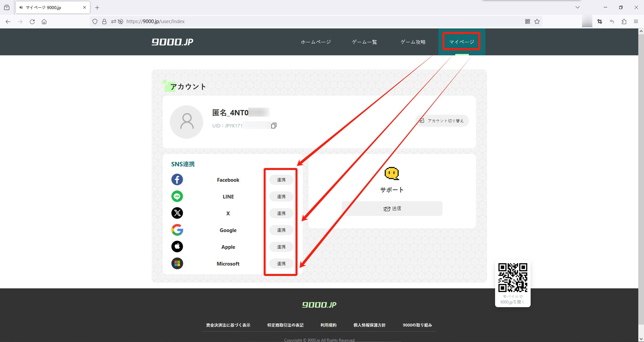The height and width of the screenshot is (342, 644).
Task: Click the smiley face support icon
Action: (391, 173)
